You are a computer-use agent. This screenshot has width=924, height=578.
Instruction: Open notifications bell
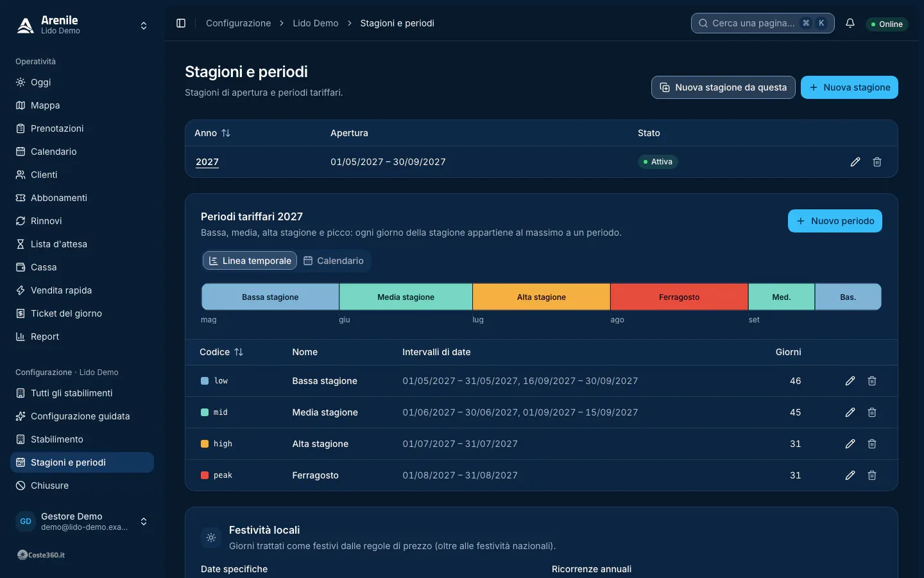coord(850,23)
